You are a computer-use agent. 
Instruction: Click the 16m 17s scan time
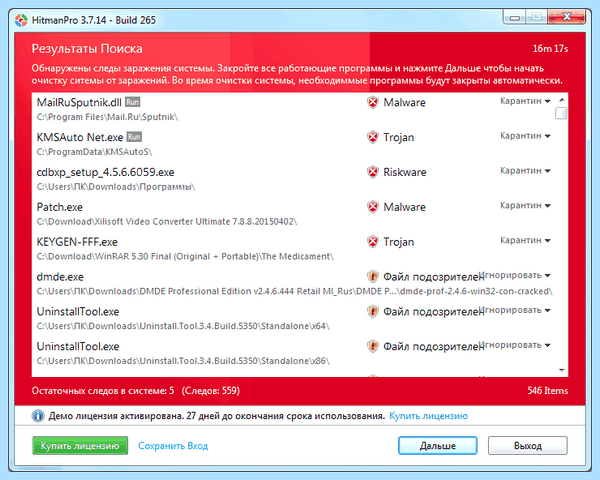[550, 49]
